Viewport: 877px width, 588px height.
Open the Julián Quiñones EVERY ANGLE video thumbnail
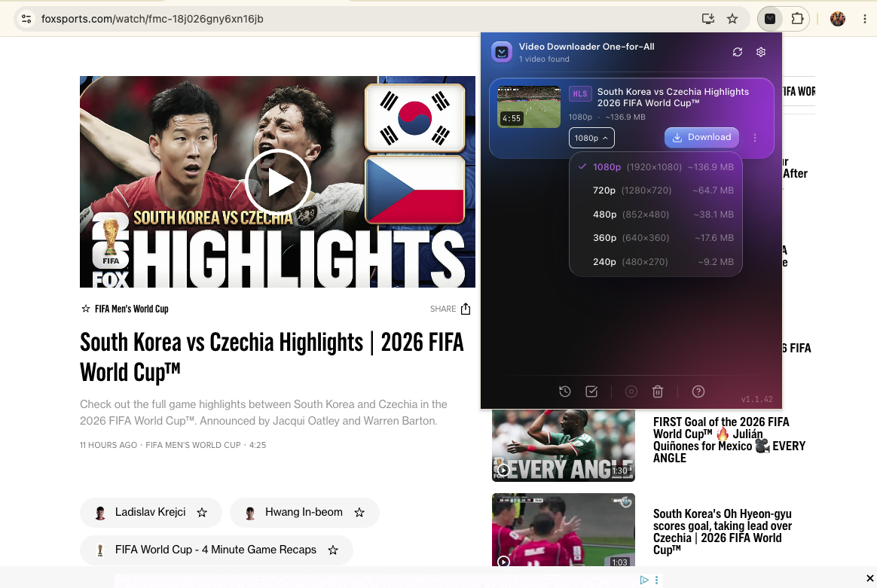pos(564,446)
